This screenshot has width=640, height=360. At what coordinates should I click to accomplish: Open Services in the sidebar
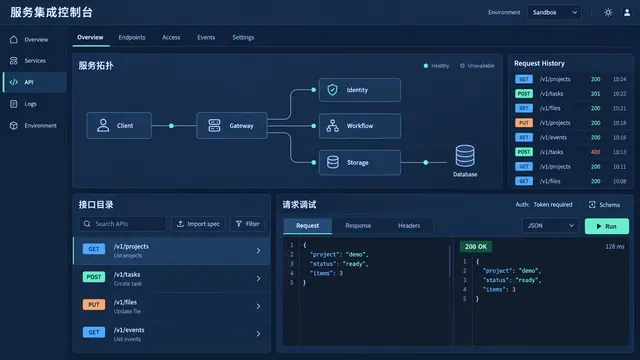pos(34,61)
